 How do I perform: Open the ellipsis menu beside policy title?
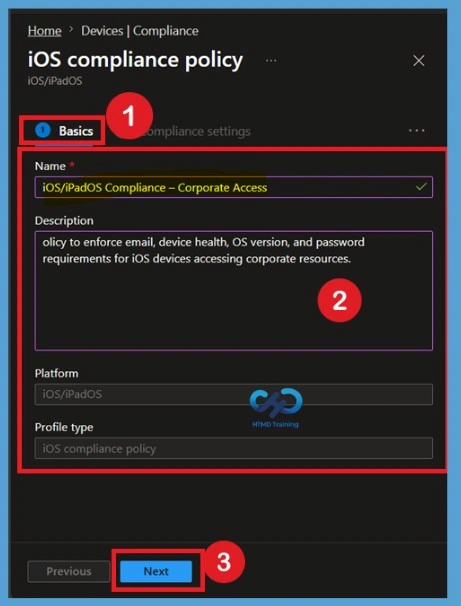point(271,61)
